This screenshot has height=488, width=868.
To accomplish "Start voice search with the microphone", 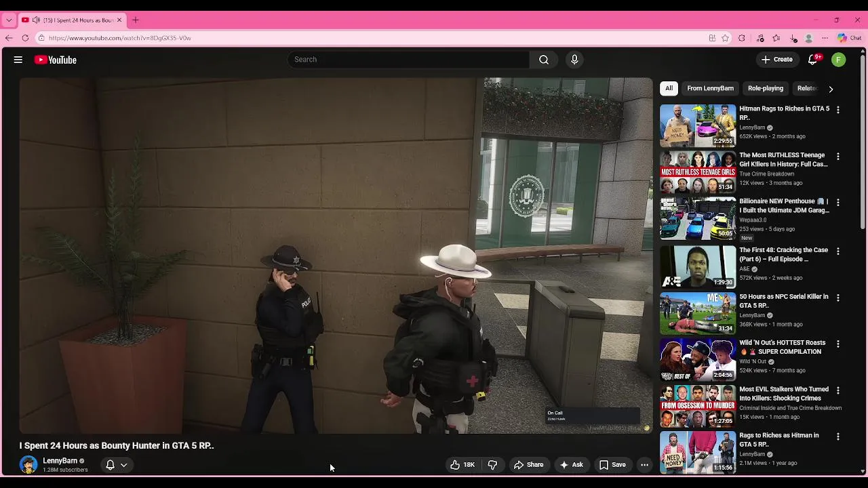I will point(574,60).
